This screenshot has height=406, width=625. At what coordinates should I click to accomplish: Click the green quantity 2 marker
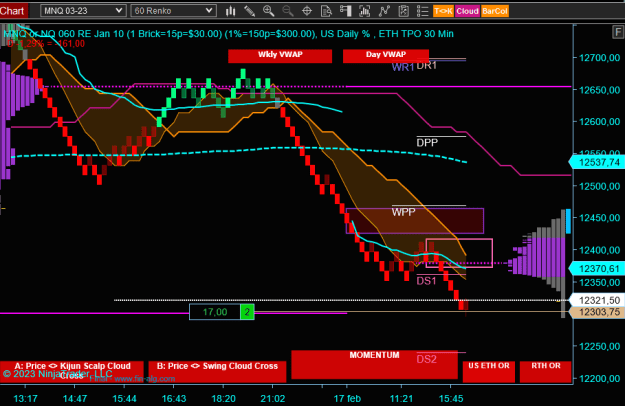tap(247, 312)
